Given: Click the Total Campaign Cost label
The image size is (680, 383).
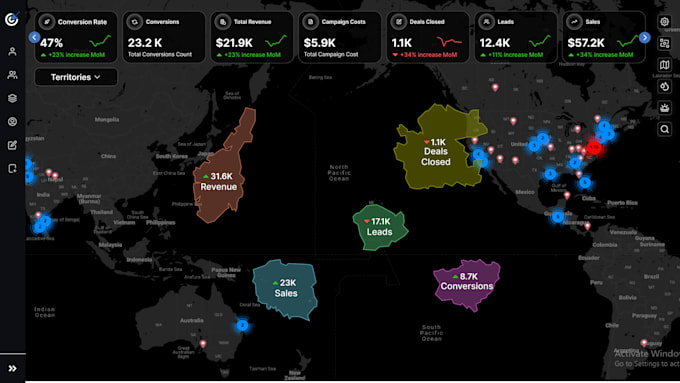Looking at the screenshot, I should tap(331, 55).
